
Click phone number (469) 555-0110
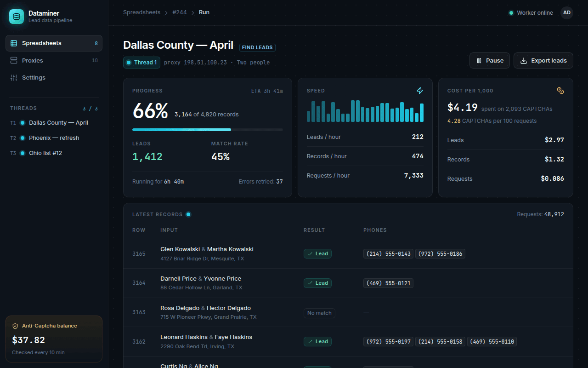pos(492,342)
